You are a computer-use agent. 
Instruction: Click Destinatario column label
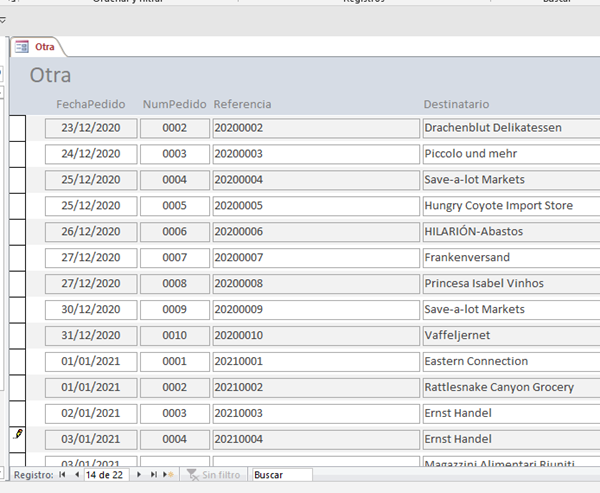[x=456, y=104]
